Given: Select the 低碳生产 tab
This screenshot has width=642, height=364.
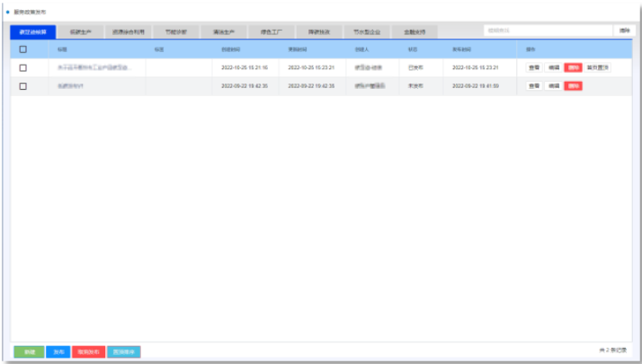Looking at the screenshot, I should coord(80,31).
